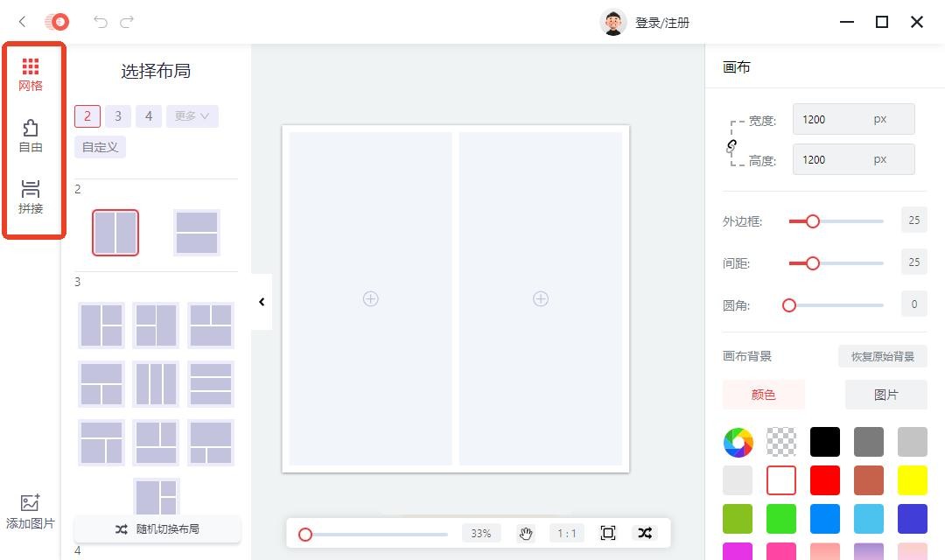Click 恢复原始背景 button
The height and width of the screenshot is (560, 945).
882,356
